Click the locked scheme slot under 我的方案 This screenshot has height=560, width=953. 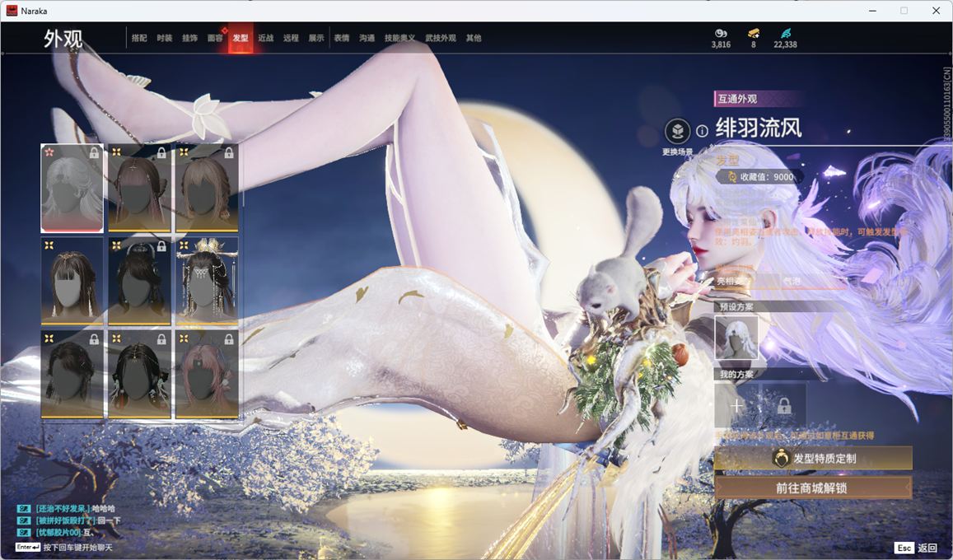784,405
